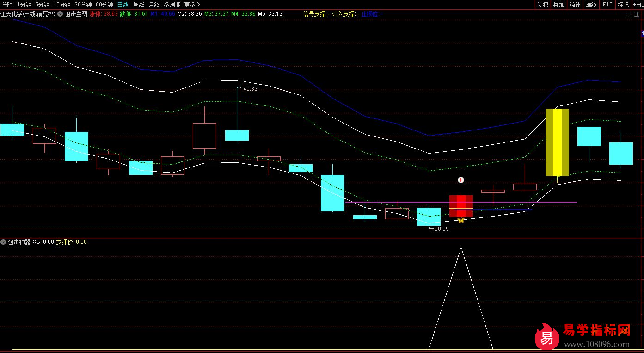Click the XG: 0.00 value
Image resolution: width=644 pixels, height=353 pixels.
click(43, 242)
